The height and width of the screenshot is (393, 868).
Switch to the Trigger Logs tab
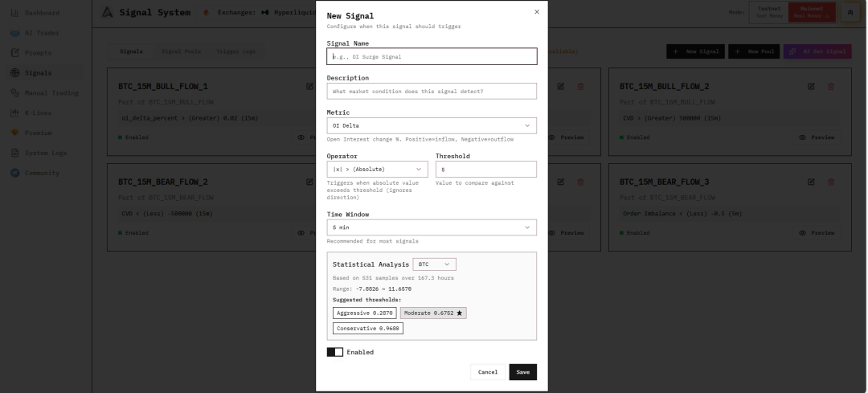pos(235,51)
